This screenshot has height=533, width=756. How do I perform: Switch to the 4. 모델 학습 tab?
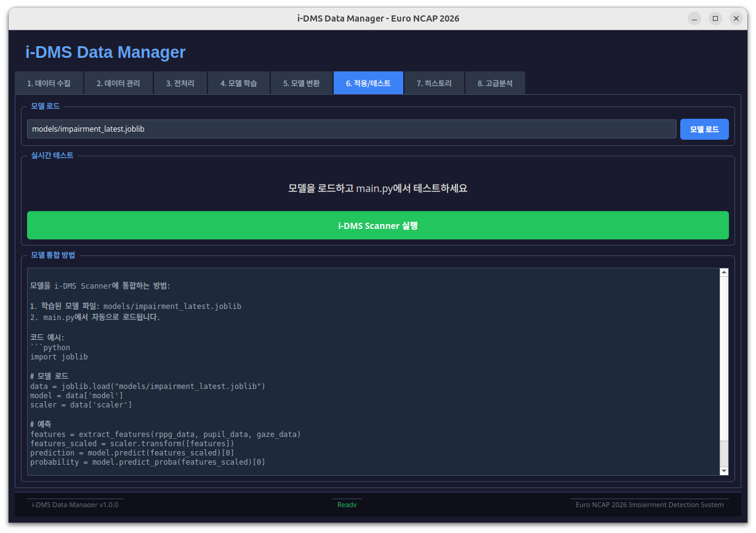click(239, 82)
